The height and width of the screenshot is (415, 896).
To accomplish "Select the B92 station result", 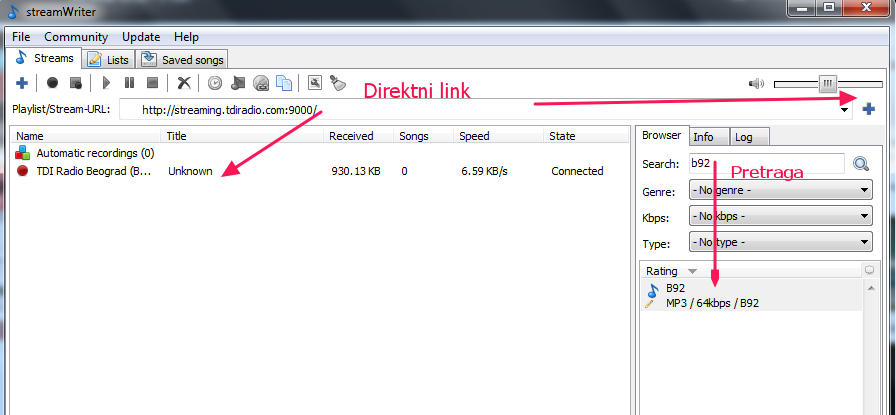I will pyautogui.click(x=751, y=296).
